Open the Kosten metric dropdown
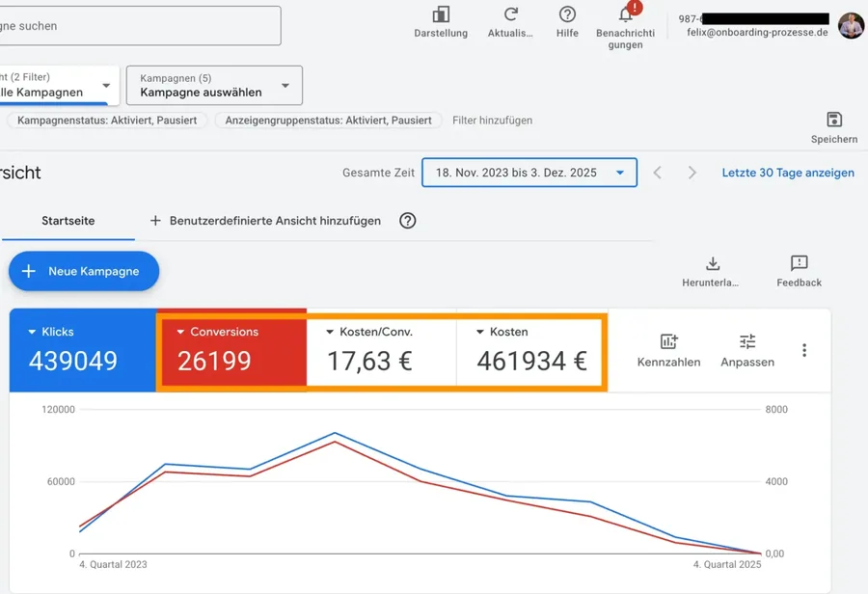This screenshot has width=868, height=594. (480, 332)
